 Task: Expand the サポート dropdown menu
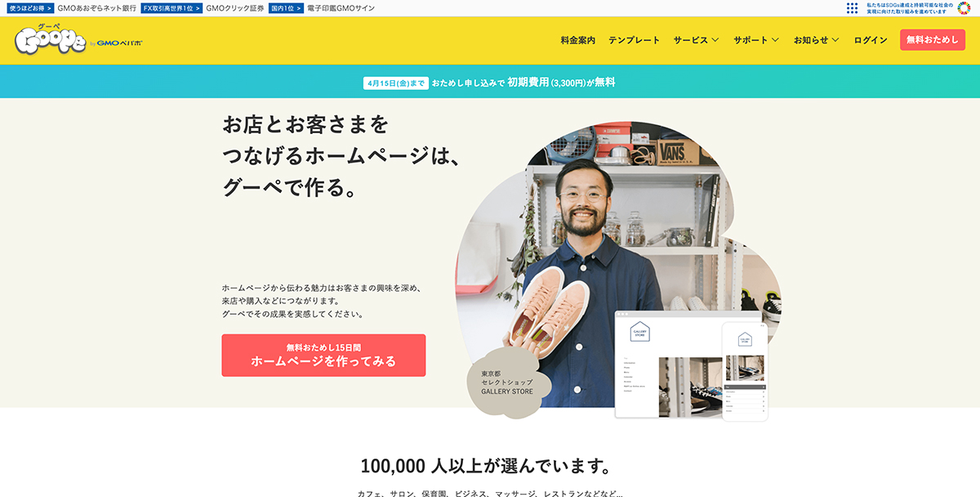(756, 40)
